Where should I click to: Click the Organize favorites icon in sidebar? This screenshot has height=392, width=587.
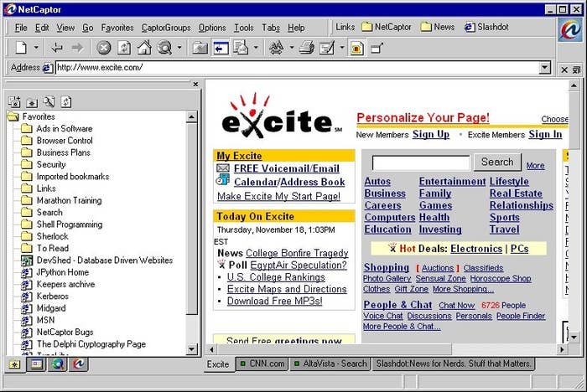click(x=32, y=102)
